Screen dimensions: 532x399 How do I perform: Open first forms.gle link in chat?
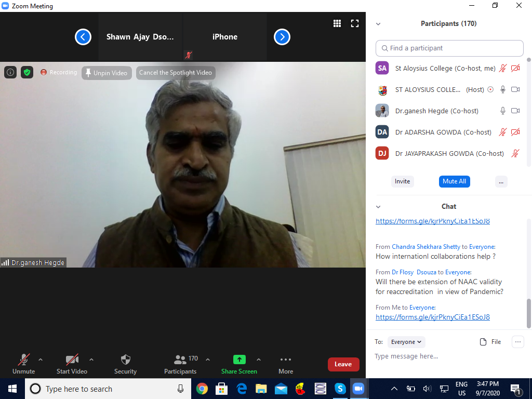coord(433,221)
